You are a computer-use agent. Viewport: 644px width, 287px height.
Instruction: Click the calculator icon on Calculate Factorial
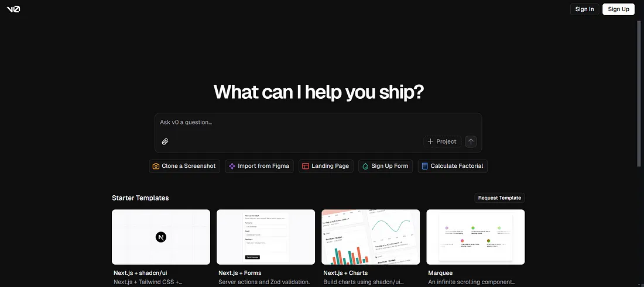tap(424, 166)
